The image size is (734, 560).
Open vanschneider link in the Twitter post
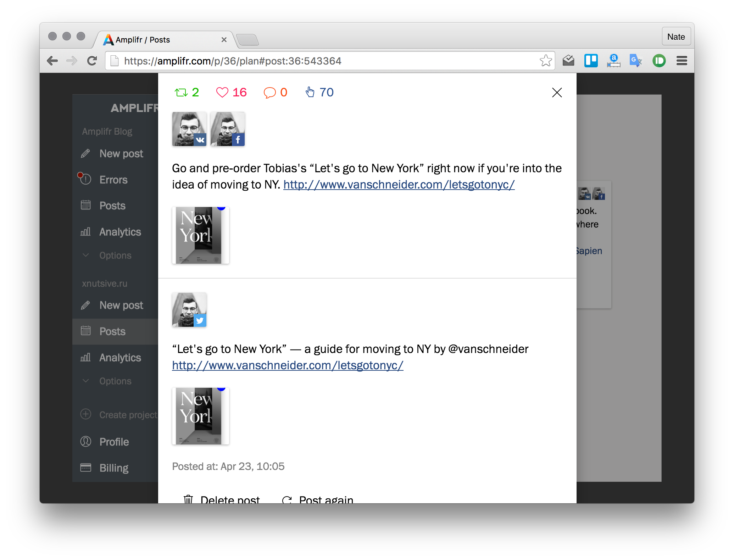pyautogui.click(x=288, y=365)
